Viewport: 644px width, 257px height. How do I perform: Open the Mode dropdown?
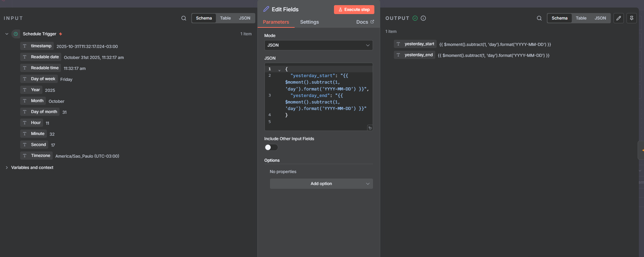tap(318, 45)
